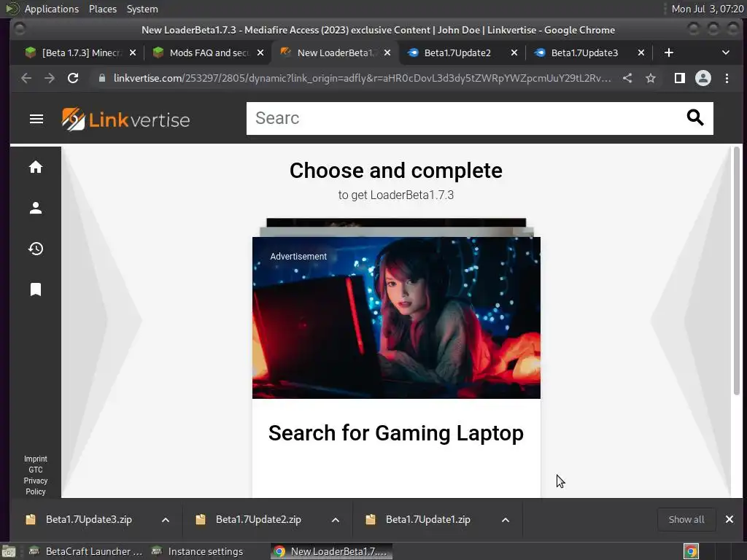Image resolution: width=747 pixels, height=560 pixels.
Task: Switch to Instance settings taskbar window
Action: (197, 551)
